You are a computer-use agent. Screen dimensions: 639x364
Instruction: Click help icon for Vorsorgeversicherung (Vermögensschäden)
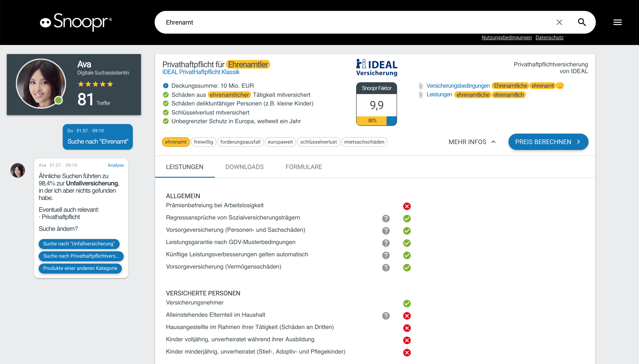tap(385, 267)
